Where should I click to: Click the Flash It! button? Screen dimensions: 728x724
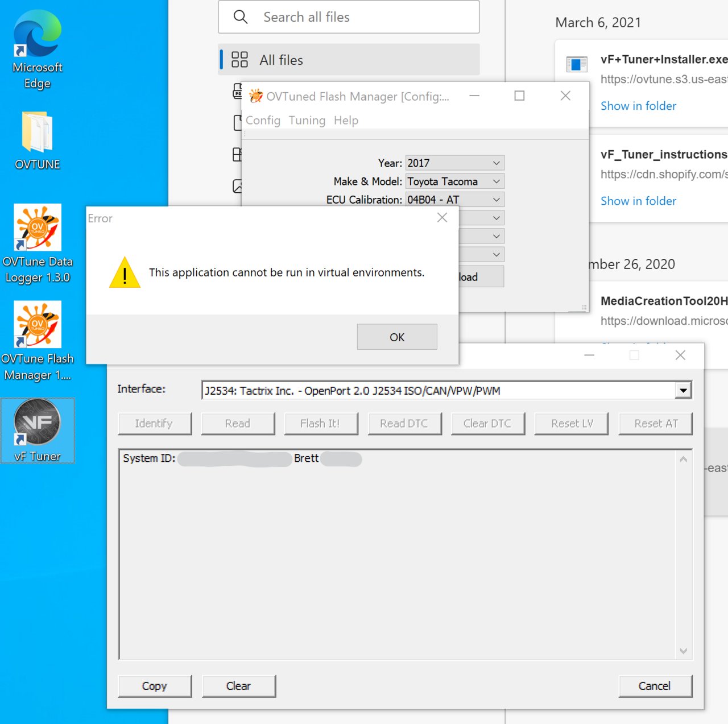tap(321, 423)
